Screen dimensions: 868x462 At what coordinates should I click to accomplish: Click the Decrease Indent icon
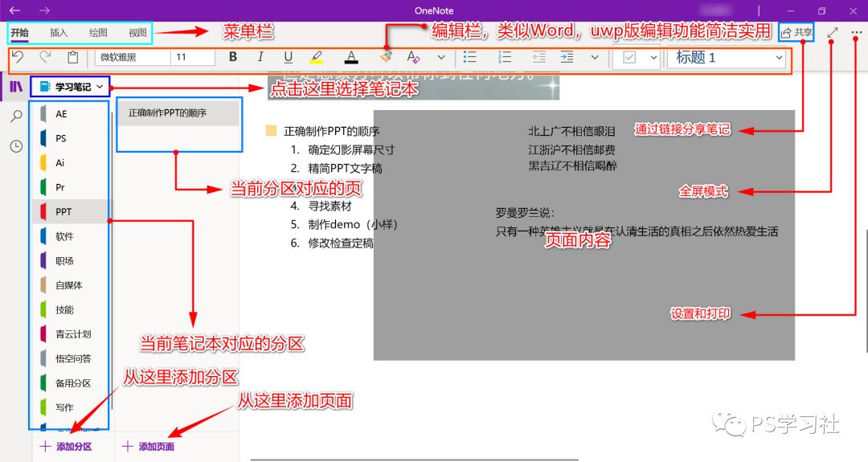coord(539,57)
